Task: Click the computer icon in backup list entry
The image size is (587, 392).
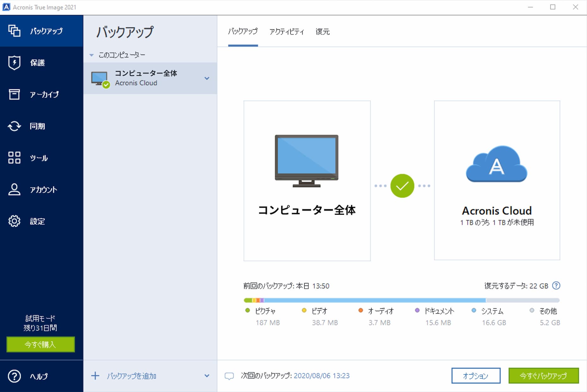Action: point(100,80)
